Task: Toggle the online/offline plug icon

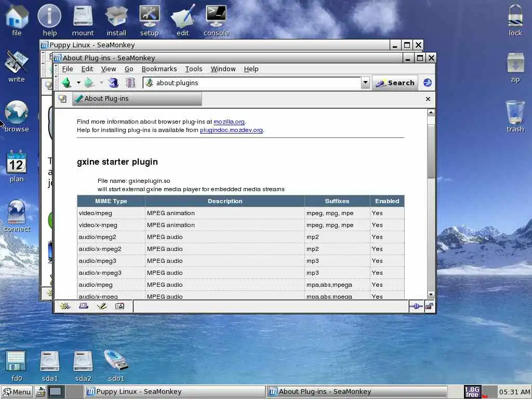Action: pos(416,307)
